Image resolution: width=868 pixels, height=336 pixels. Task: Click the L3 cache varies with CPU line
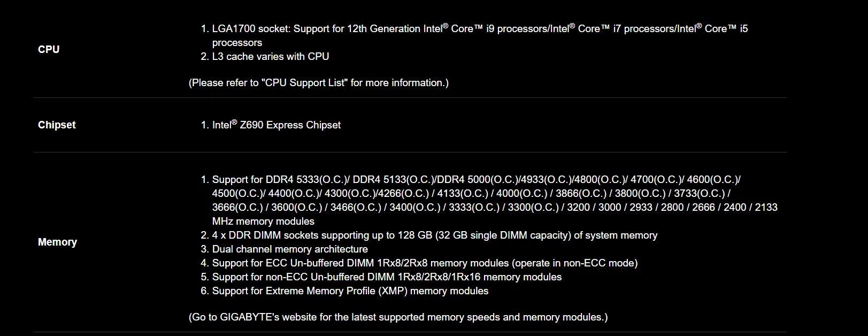pos(271,56)
